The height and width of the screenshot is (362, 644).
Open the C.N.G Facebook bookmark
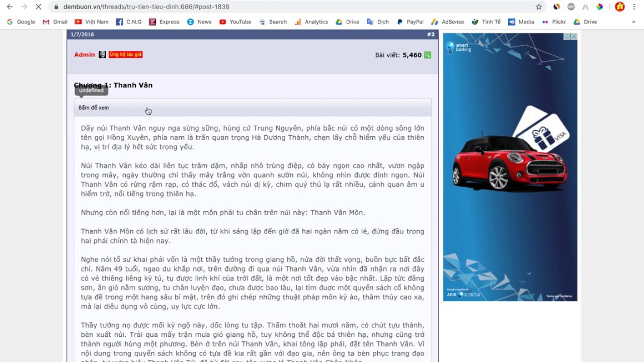pos(129,22)
